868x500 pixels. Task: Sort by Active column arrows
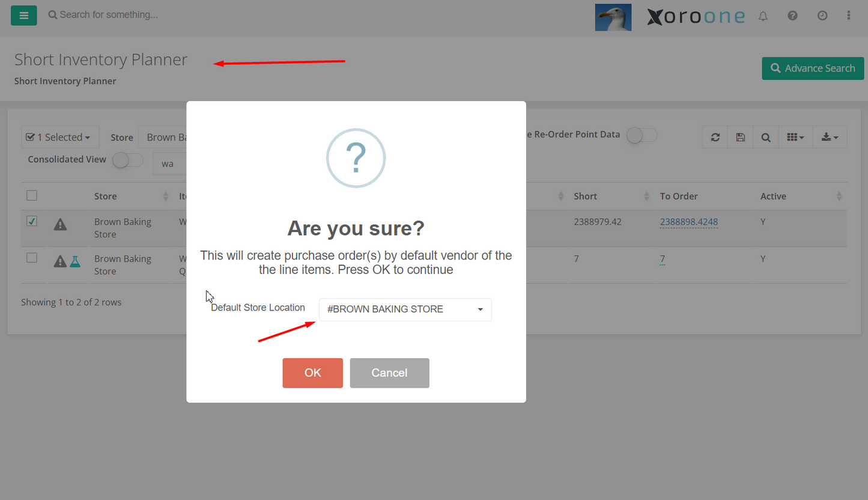(839, 197)
